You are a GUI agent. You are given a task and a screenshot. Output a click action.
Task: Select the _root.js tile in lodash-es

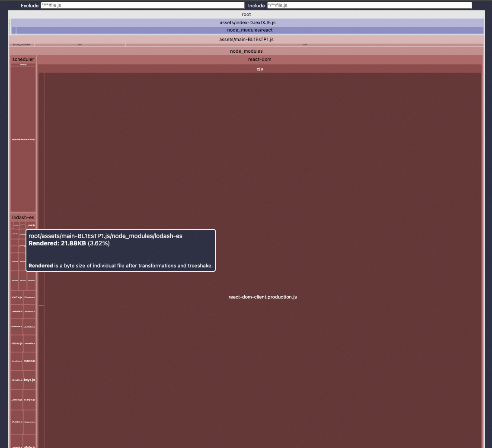click(x=31, y=225)
